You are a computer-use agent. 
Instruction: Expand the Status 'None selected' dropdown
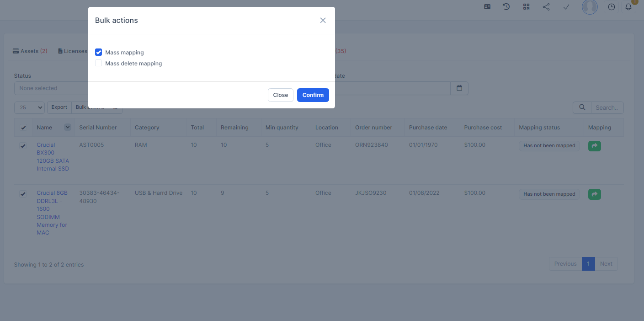51,88
